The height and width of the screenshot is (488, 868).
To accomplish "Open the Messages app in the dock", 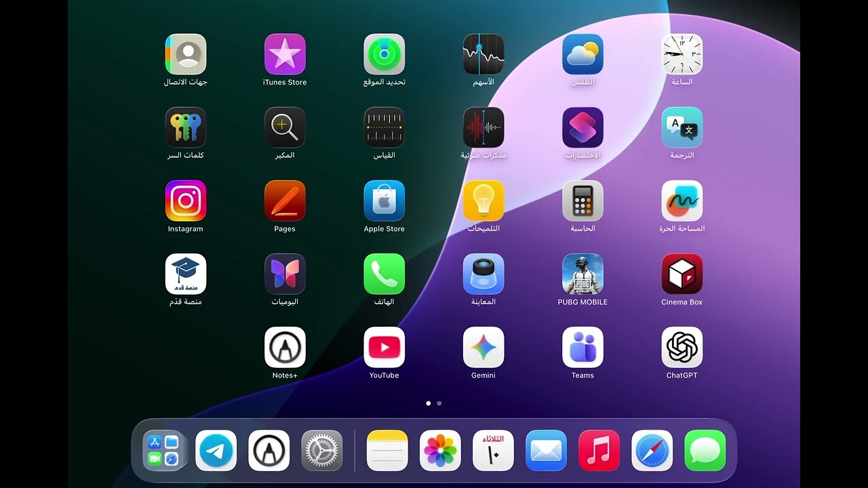I will (705, 451).
